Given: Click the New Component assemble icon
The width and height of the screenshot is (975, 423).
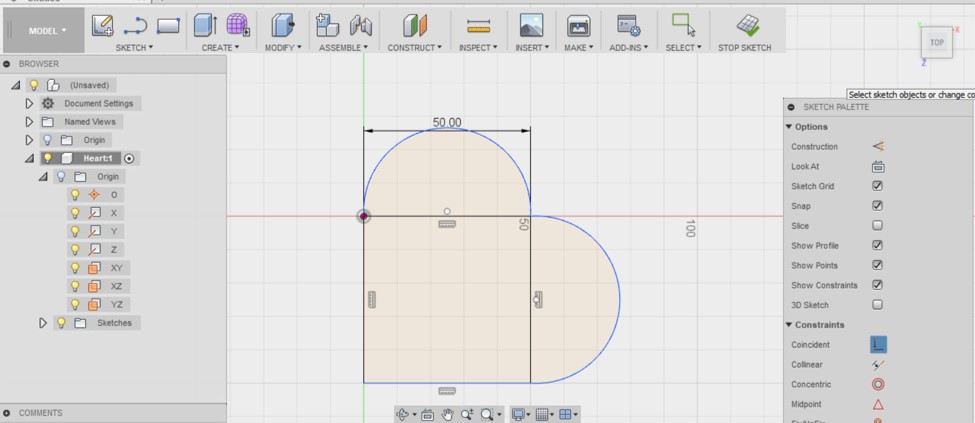Looking at the screenshot, I should [327, 26].
